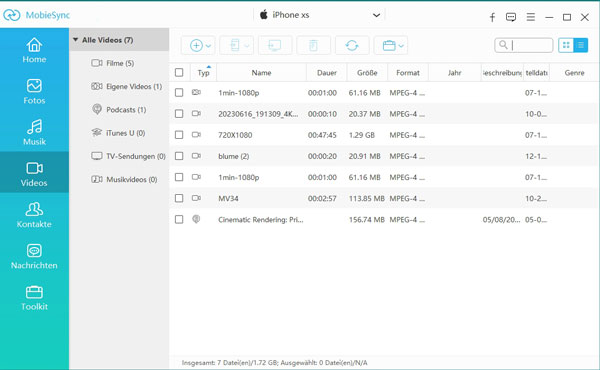The height and width of the screenshot is (370, 600).
Task: Switch to list view
Action: [x=580, y=45]
